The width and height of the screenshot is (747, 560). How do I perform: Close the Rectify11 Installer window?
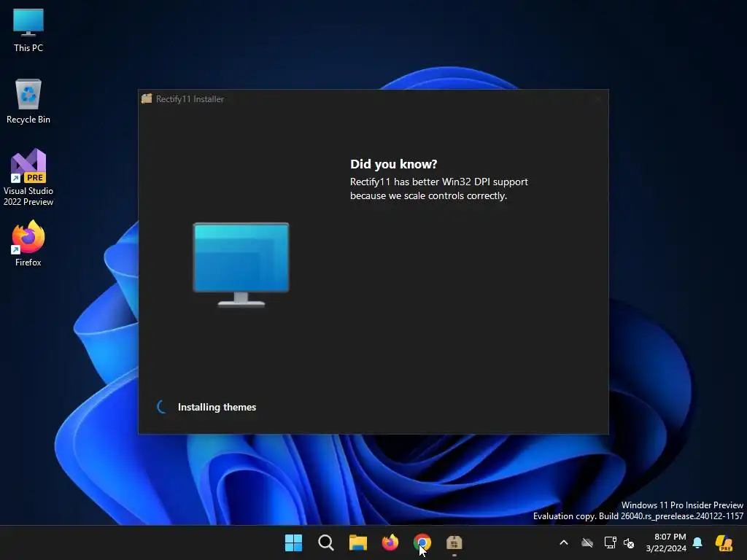point(597,99)
